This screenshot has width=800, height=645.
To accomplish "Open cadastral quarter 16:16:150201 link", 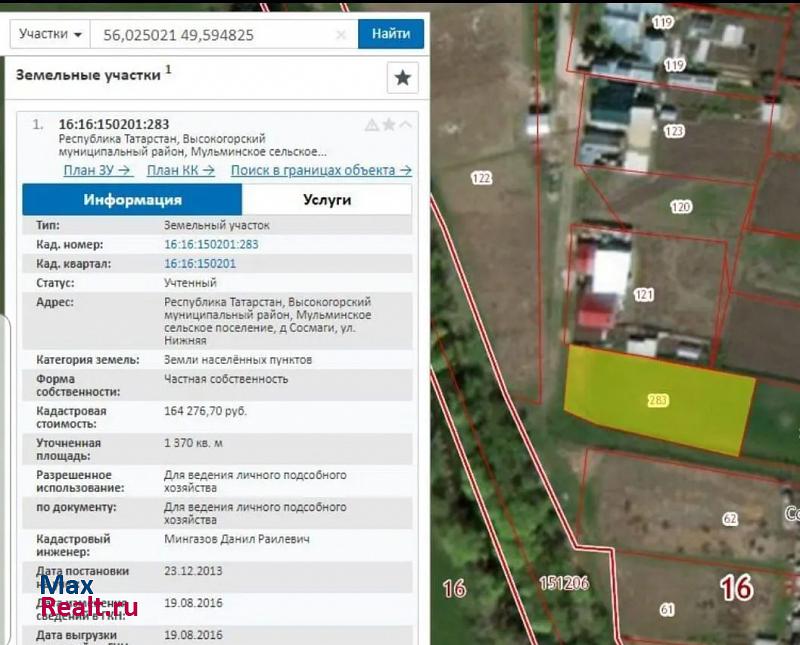I will (200, 264).
